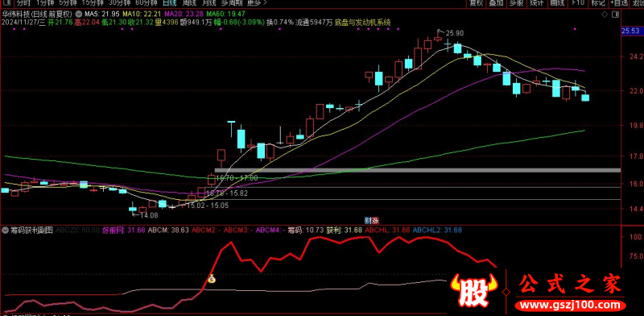The height and width of the screenshot is (316, 644).
Task: Click the gray gap band at 17.00
Action: (x=418, y=170)
